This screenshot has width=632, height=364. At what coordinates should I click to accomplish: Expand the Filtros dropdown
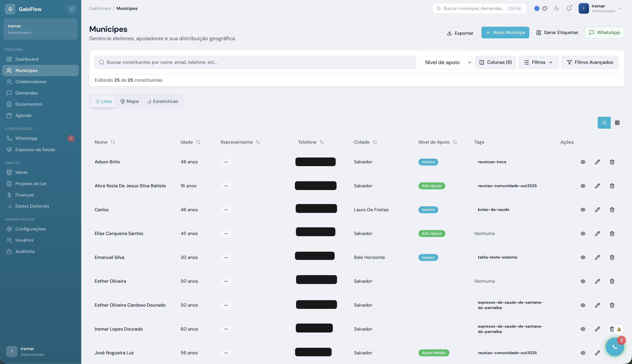(538, 62)
